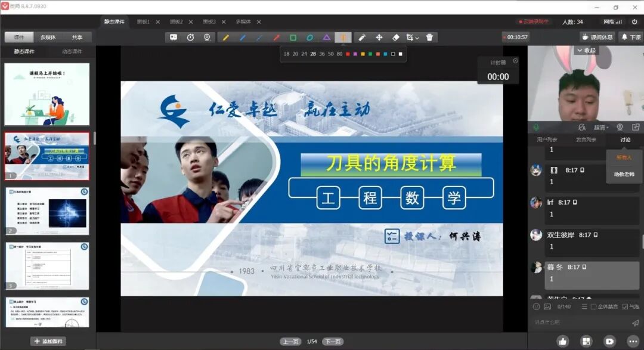
Task: Click the camera icon under teacher video
Action: coord(620,128)
